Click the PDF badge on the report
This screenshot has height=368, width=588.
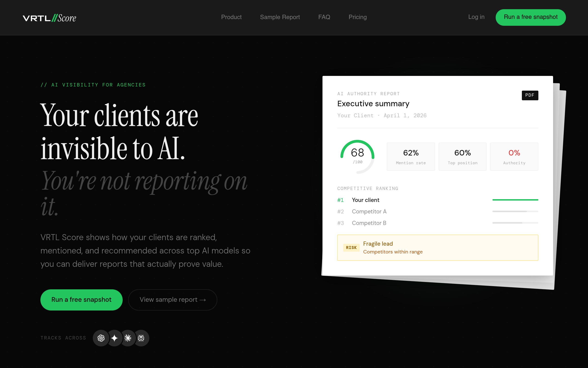point(530,95)
